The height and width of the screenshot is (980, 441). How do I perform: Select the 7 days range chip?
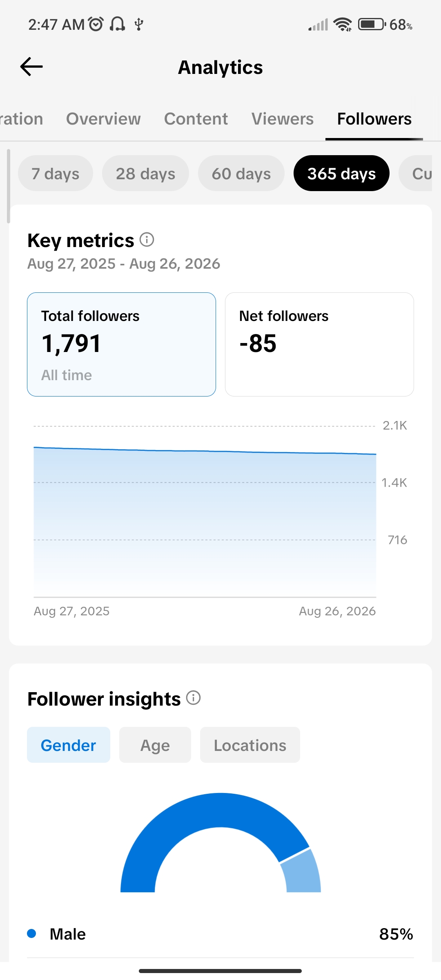click(x=56, y=173)
